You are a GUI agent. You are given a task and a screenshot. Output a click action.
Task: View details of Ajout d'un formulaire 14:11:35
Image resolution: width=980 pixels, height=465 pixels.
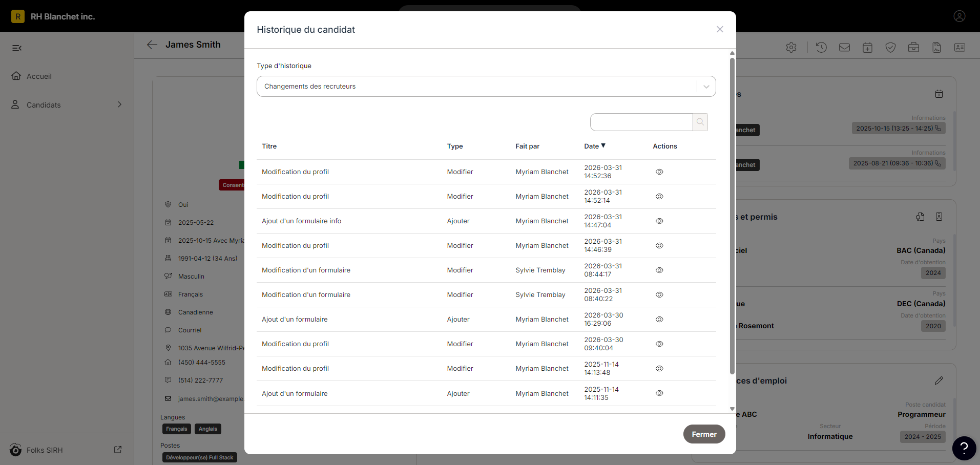[x=659, y=393]
